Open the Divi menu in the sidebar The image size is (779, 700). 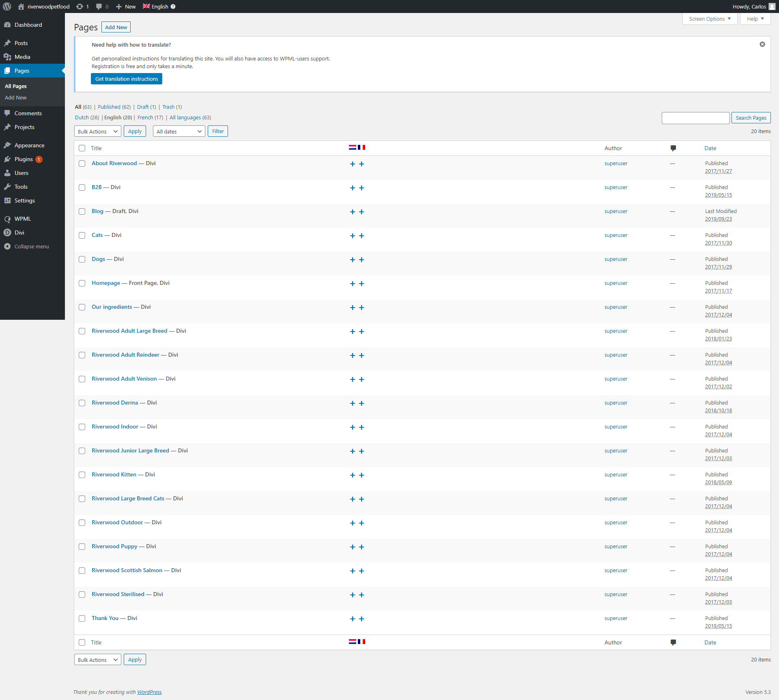tap(19, 233)
